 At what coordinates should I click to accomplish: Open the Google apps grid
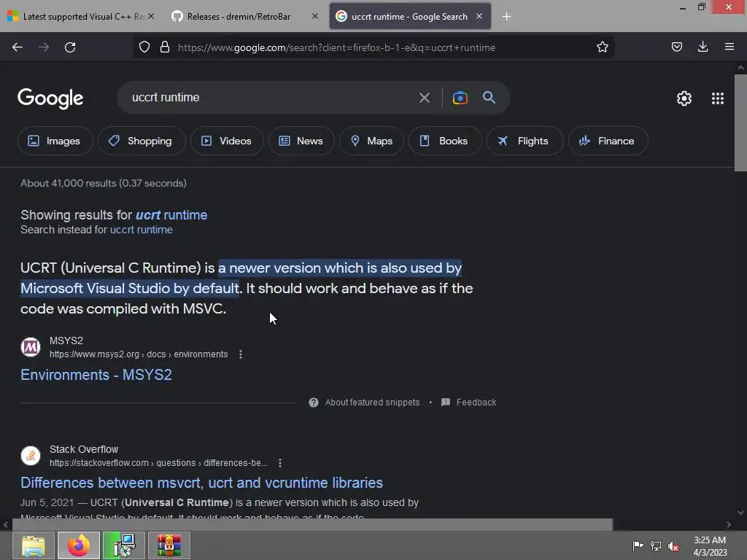718,98
